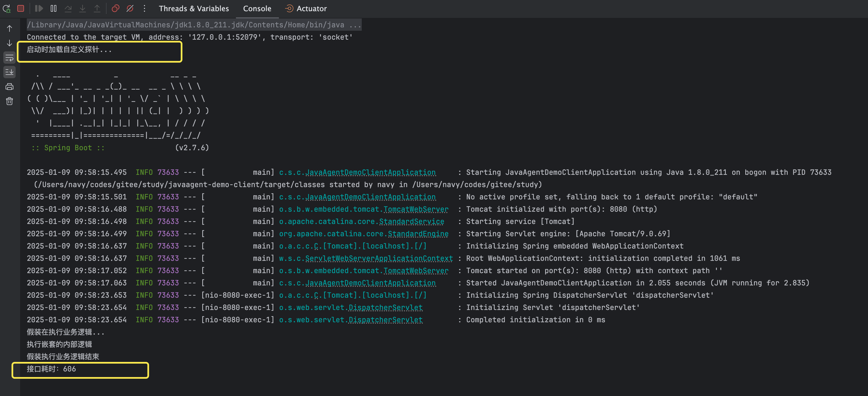Screen dimensions: 868x396
Task: Open StandardEngine class link
Action: [x=418, y=234]
